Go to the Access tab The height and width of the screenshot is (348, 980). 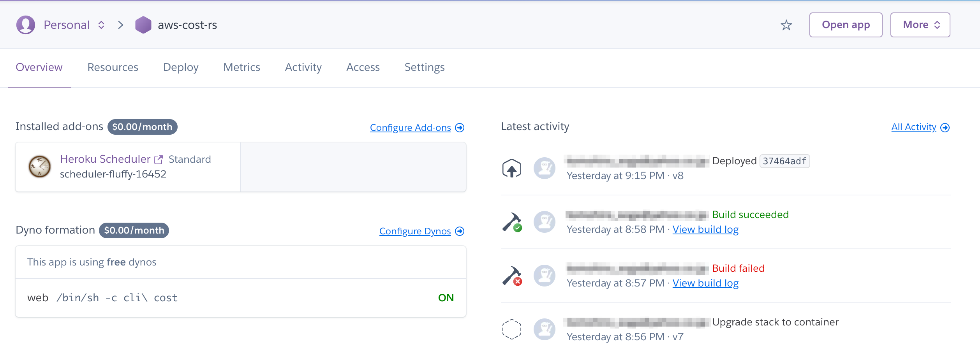tap(363, 67)
